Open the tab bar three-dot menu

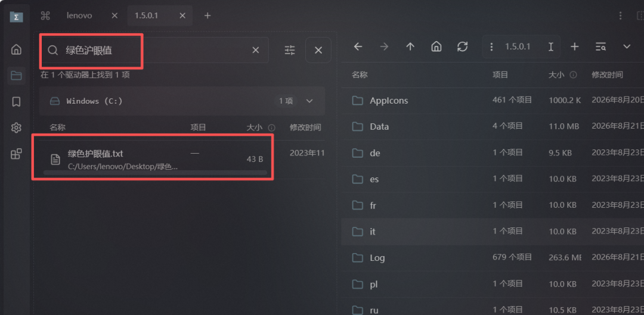[621, 15]
